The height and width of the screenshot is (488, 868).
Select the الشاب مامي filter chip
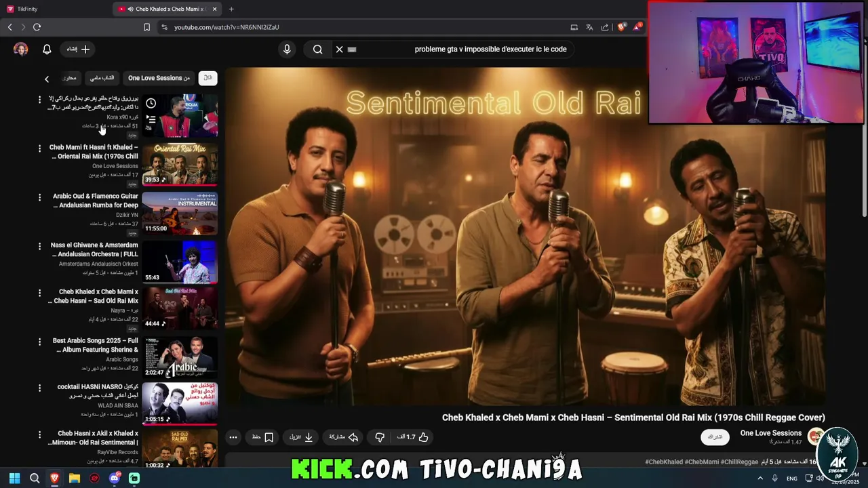[102, 78]
